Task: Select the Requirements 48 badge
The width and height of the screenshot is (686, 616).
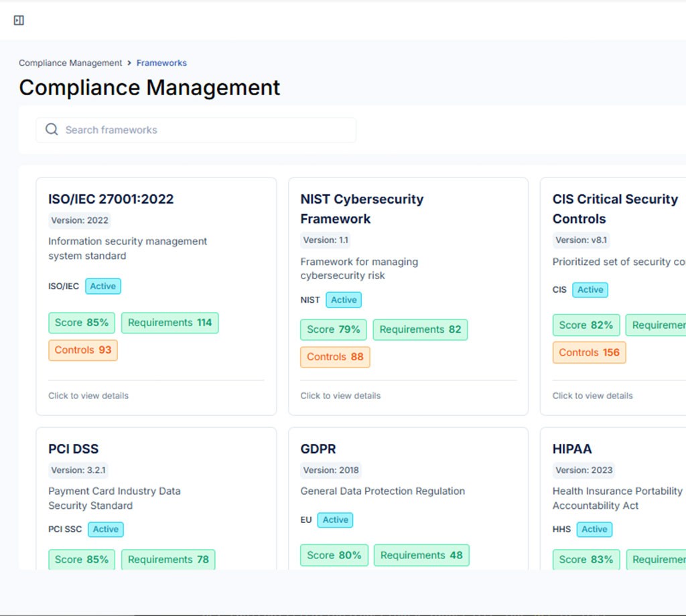Action: (421, 555)
